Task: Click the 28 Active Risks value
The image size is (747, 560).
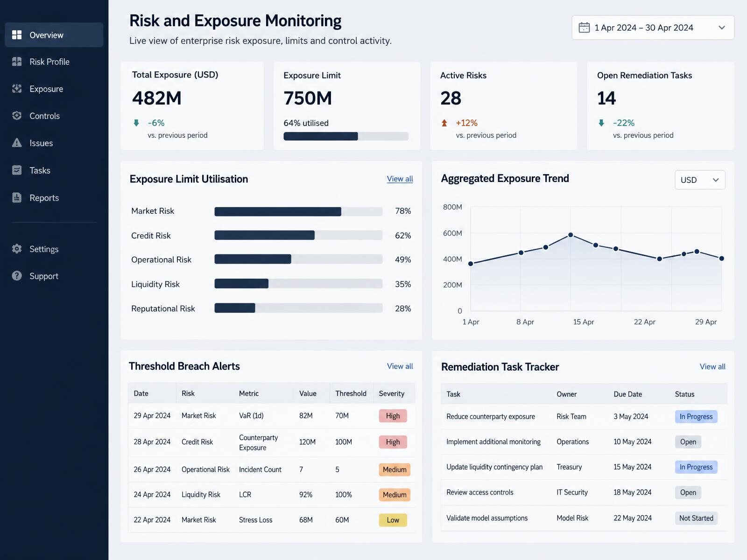Action: [451, 98]
